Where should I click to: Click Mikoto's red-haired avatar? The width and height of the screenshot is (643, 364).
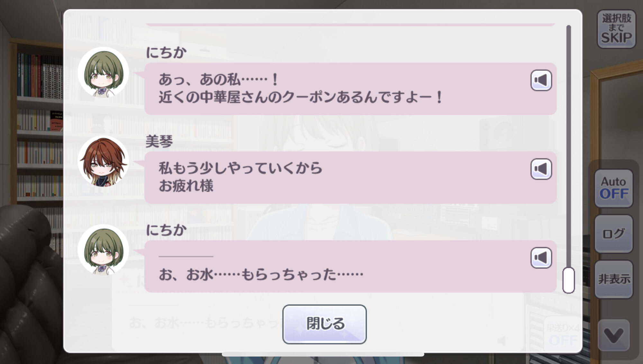click(103, 161)
